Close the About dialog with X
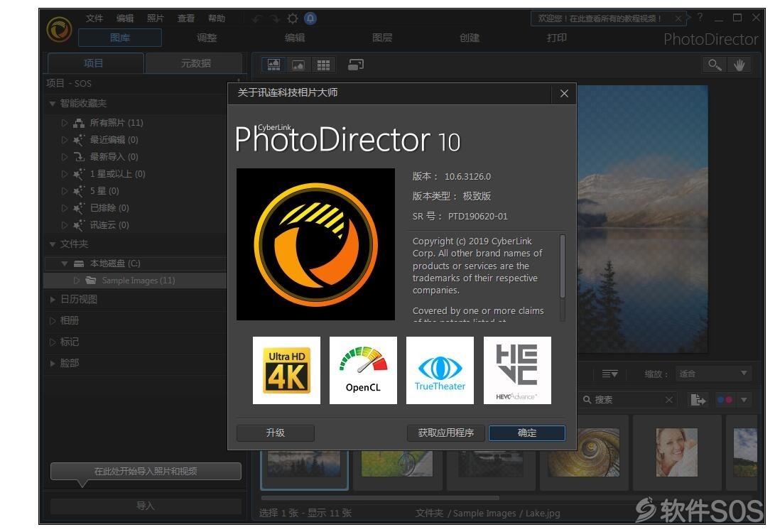This screenshot has width=775, height=532. 564,94
